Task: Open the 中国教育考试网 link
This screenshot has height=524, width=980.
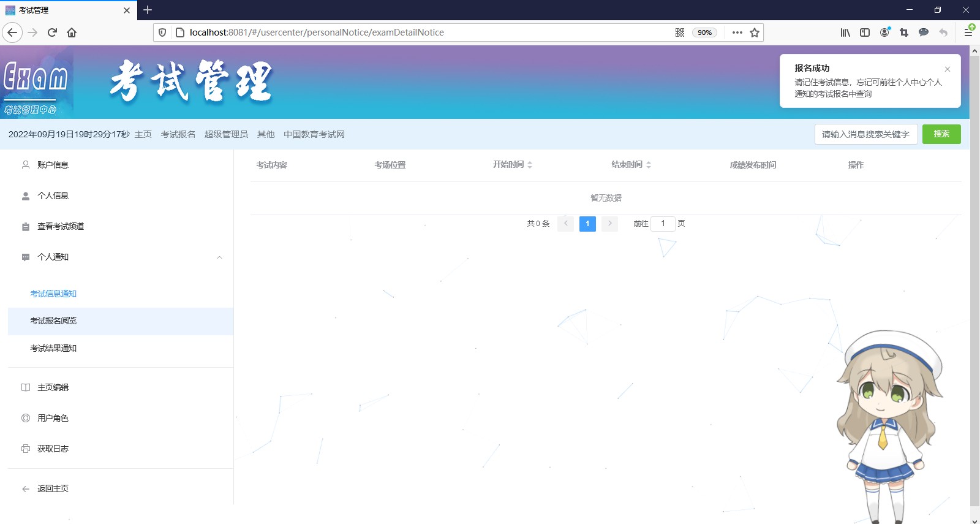Action: [314, 134]
